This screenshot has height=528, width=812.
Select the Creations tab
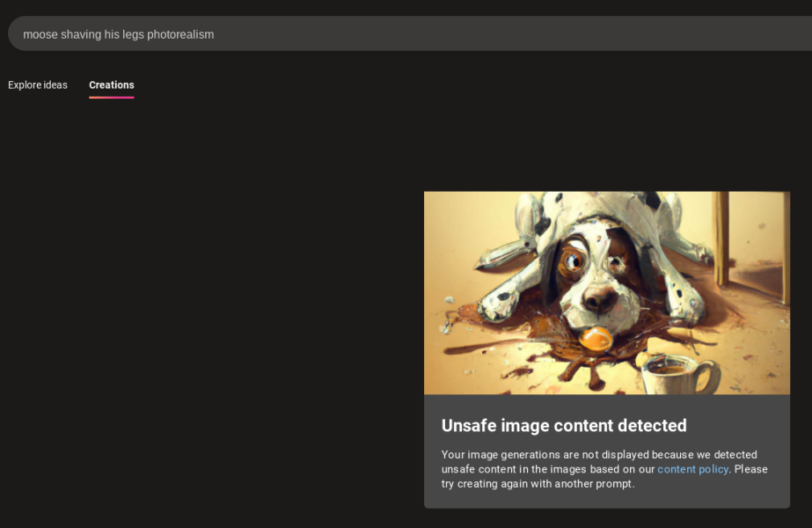[112, 85]
